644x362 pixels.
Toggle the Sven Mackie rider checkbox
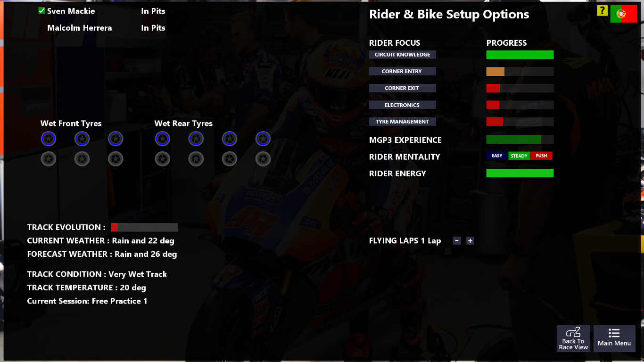42,11
